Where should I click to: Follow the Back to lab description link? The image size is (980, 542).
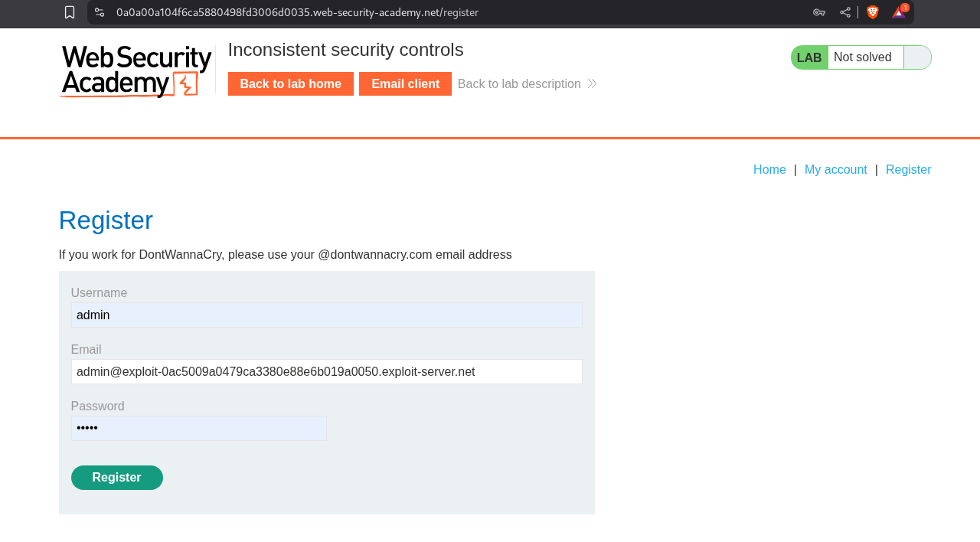(519, 84)
